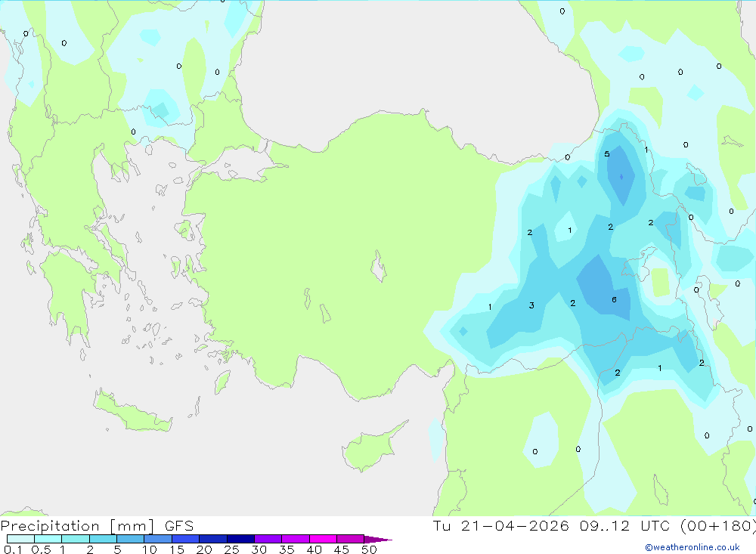Pick the legend swatch between 25 and 30
This screenshot has height=554, width=756.
coord(240,539)
